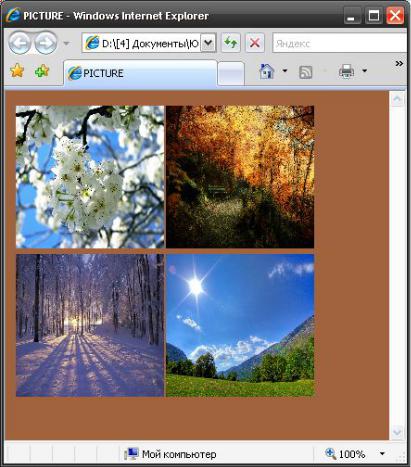The image size is (411, 467).
Task: Expand the Home button dropdown arrow
Action: (x=285, y=71)
